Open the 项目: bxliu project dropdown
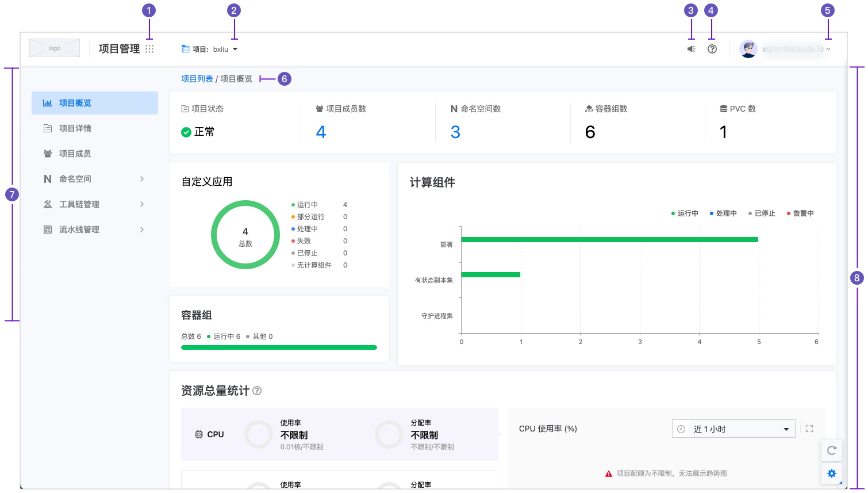This screenshot has width=868, height=493. click(209, 49)
